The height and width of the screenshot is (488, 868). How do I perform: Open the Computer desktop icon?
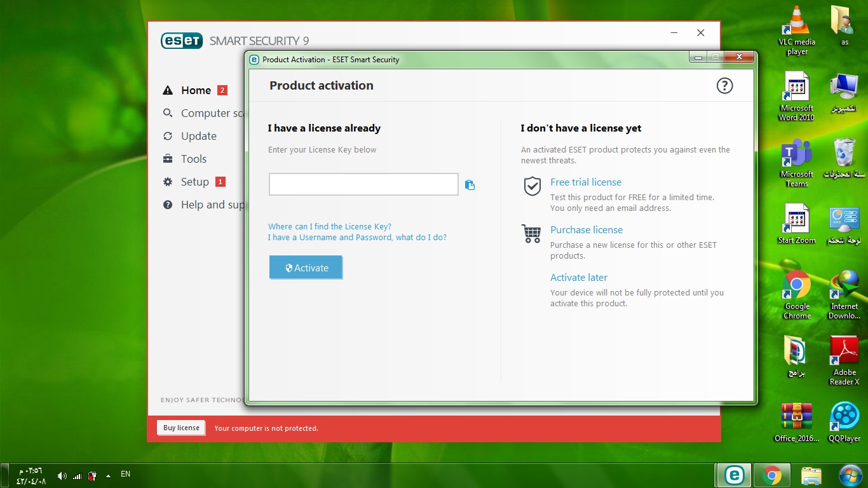tap(844, 93)
